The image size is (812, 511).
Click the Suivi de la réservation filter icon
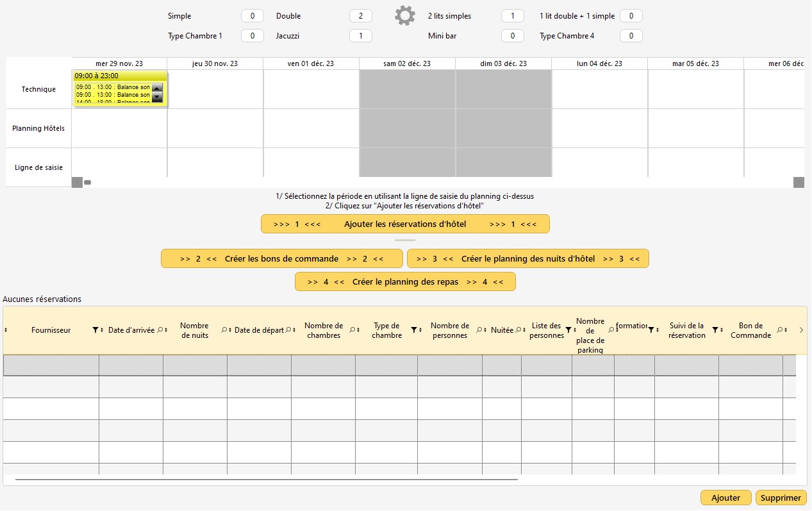pos(715,330)
